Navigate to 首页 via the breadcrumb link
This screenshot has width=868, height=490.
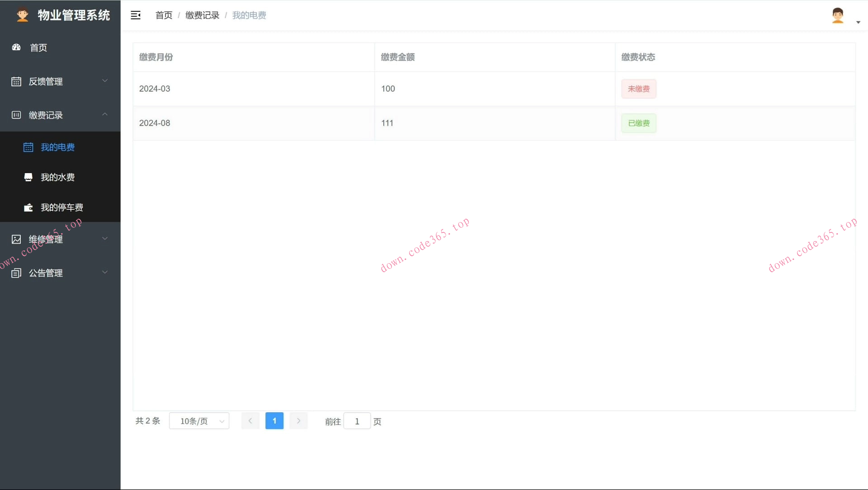(163, 15)
